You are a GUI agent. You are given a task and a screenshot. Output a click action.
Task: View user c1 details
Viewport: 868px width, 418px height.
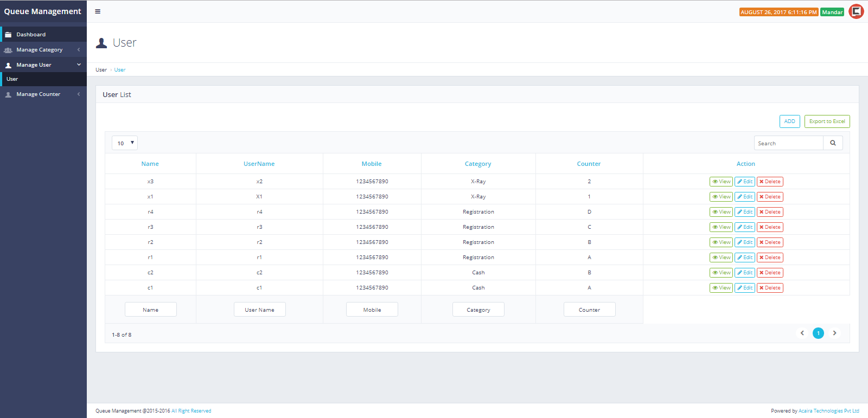[721, 288]
